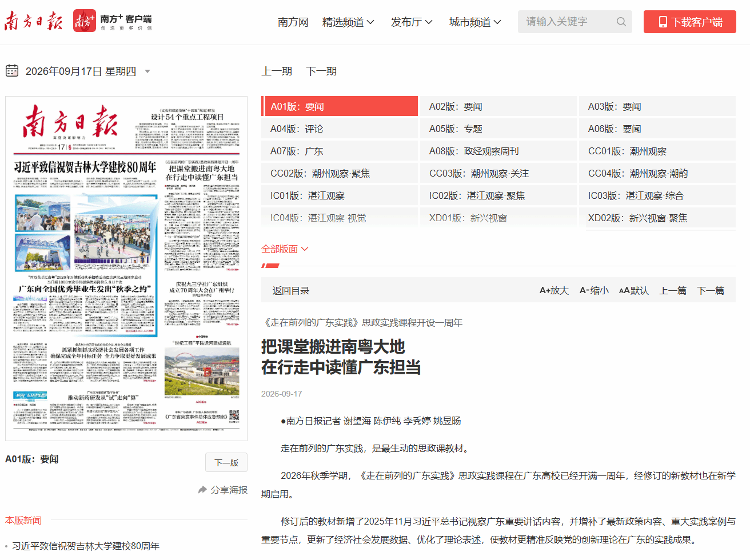Expand the 城市频道 dropdown

coord(475,22)
